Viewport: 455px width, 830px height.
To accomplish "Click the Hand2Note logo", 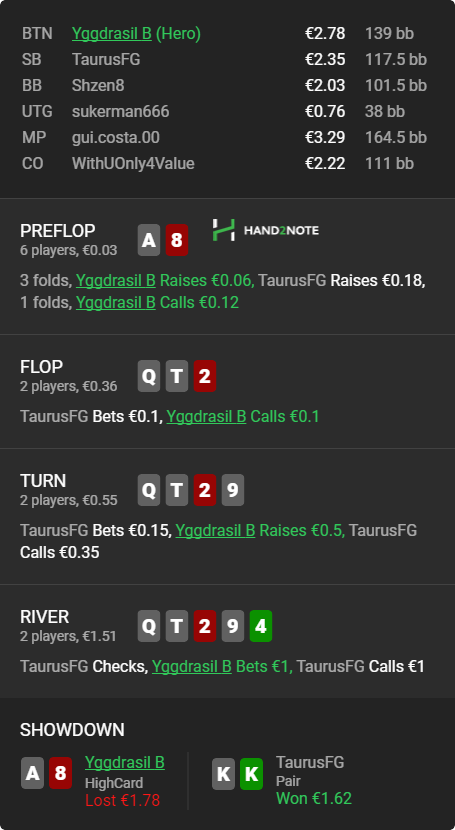I will pos(266,230).
